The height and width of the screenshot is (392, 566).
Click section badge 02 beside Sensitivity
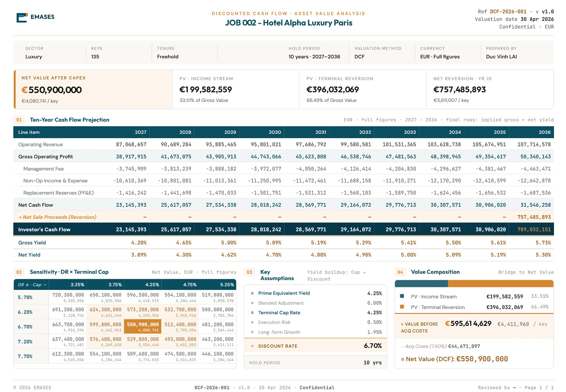point(19,272)
